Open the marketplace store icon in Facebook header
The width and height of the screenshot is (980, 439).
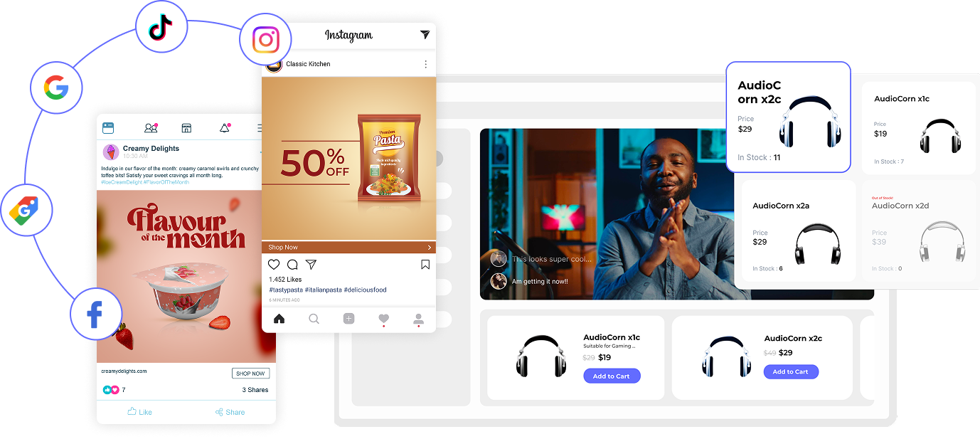coord(186,128)
